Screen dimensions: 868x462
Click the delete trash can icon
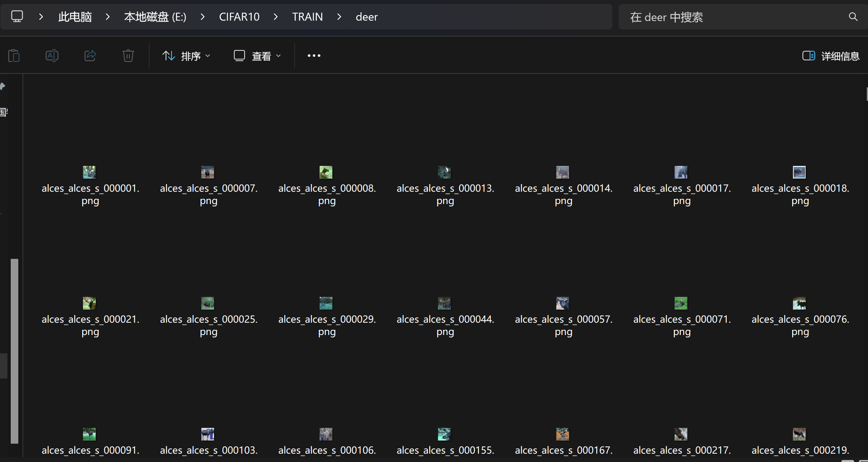(128, 56)
